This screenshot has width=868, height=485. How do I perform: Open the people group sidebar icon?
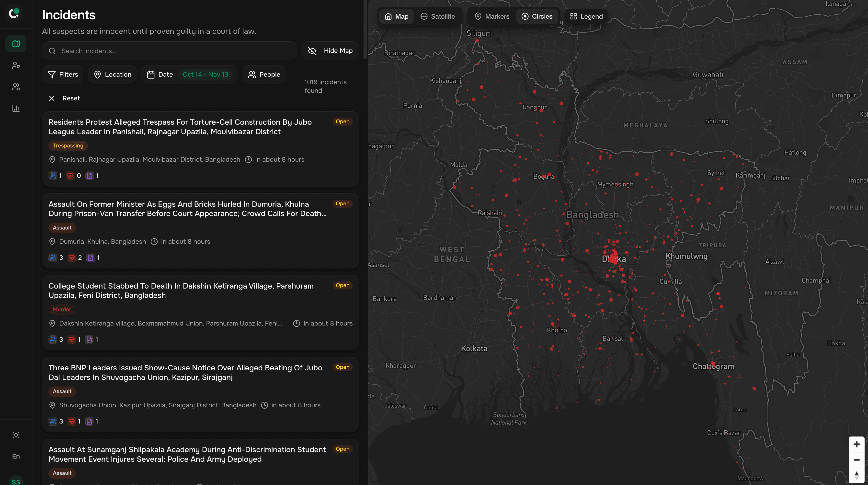pos(16,87)
